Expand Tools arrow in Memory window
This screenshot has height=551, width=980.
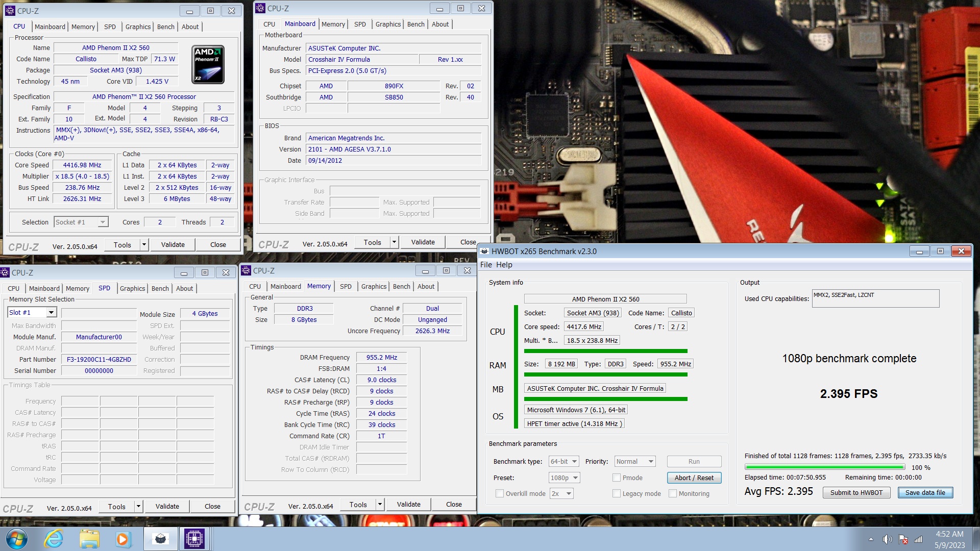click(380, 505)
